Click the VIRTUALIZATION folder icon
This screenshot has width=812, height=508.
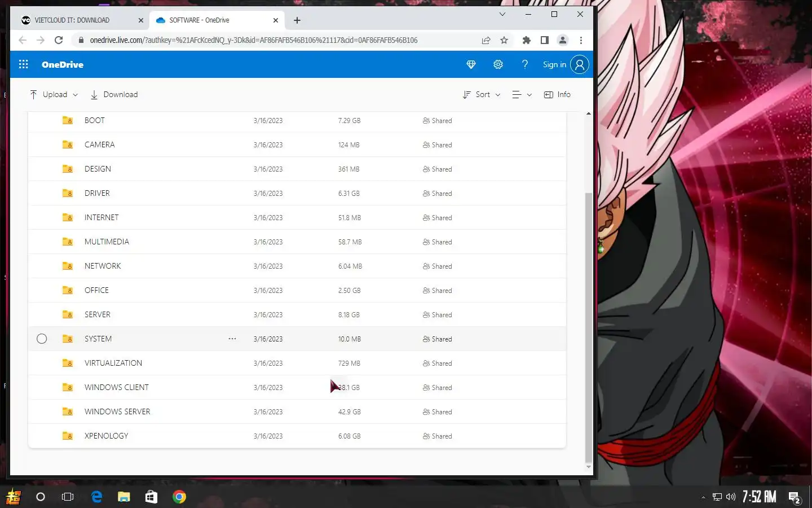(x=68, y=363)
